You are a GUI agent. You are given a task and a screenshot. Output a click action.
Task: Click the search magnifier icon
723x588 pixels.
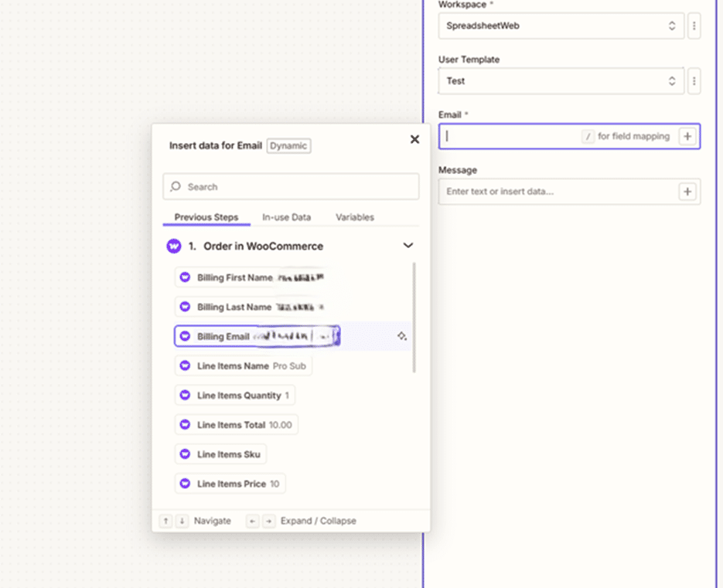point(176,187)
